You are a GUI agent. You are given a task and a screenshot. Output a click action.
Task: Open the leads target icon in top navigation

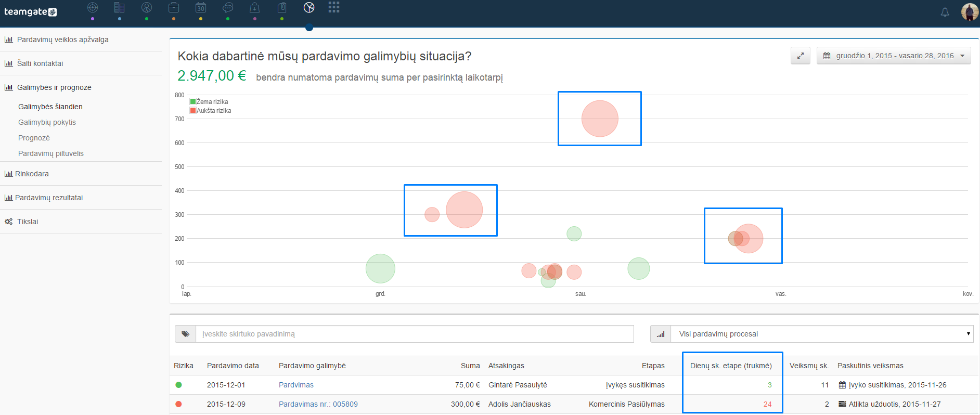click(x=93, y=7)
